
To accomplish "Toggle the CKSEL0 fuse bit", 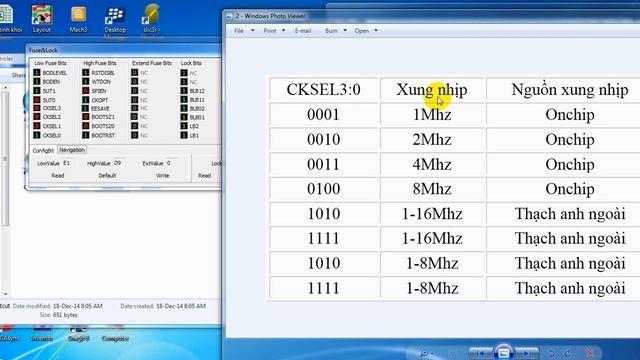I will click(37, 135).
